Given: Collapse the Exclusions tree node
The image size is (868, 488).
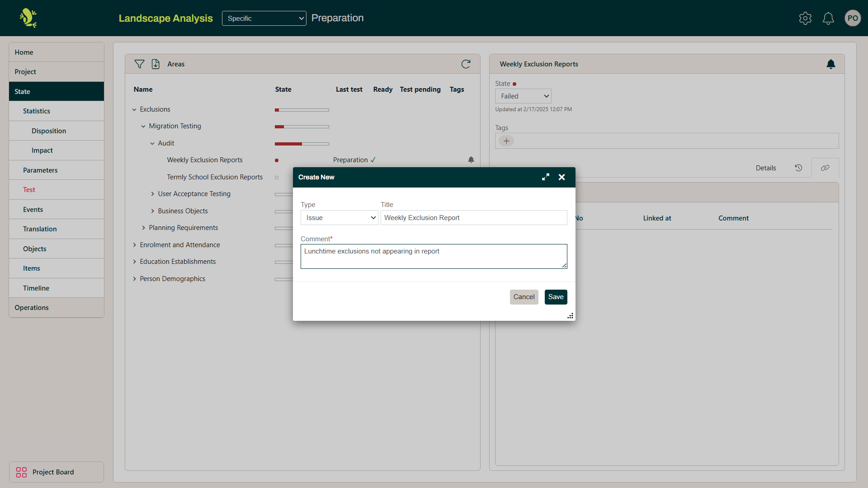Looking at the screenshot, I should coord(134,109).
